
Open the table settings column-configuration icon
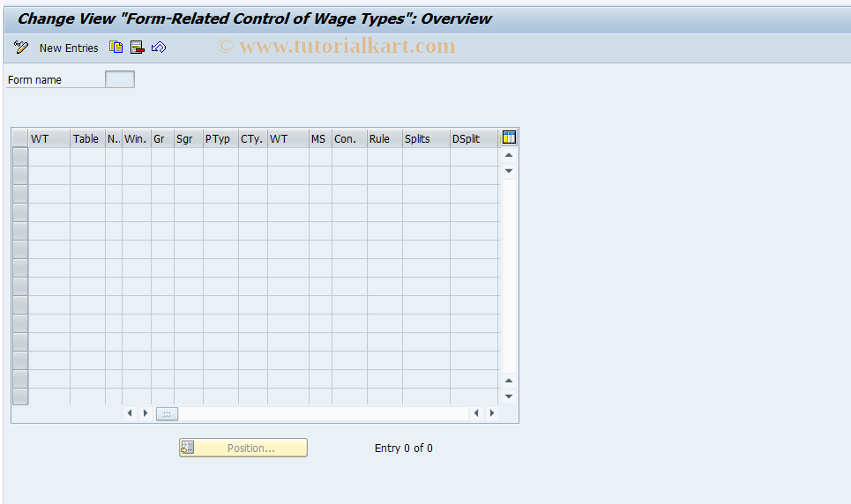[509, 137]
